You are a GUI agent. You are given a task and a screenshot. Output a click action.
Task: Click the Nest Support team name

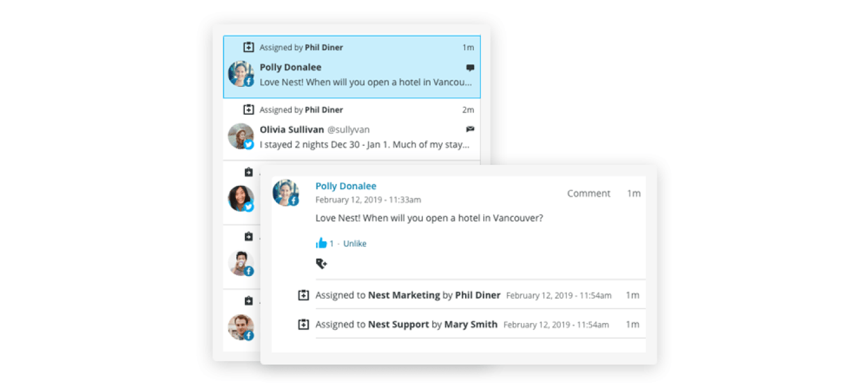(398, 324)
